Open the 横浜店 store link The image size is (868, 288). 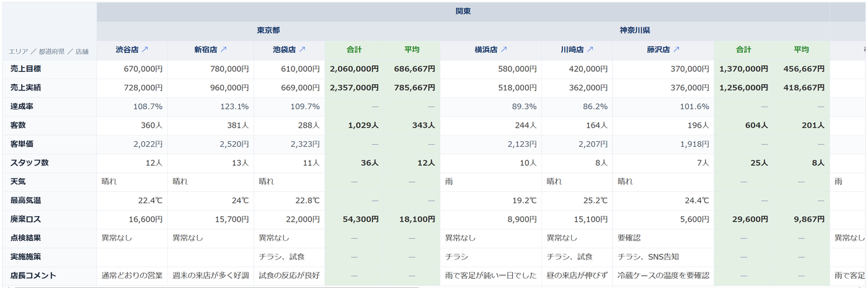coord(491,50)
